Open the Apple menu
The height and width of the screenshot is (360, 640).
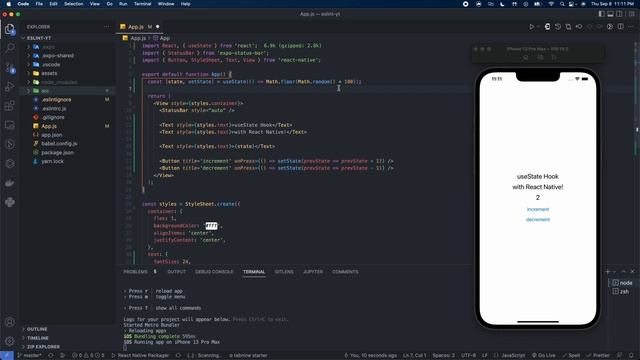click(9, 4)
